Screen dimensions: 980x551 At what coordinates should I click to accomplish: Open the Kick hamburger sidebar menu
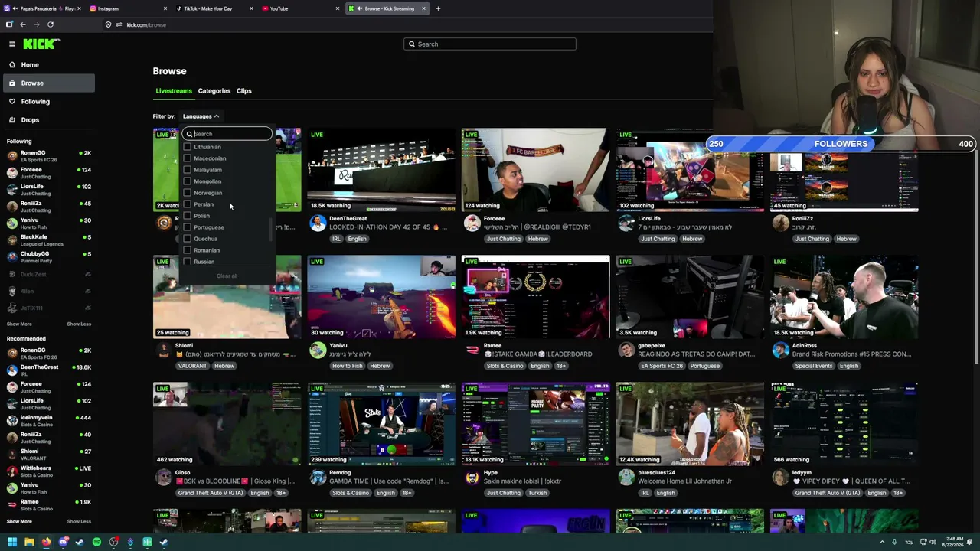click(x=12, y=44)
